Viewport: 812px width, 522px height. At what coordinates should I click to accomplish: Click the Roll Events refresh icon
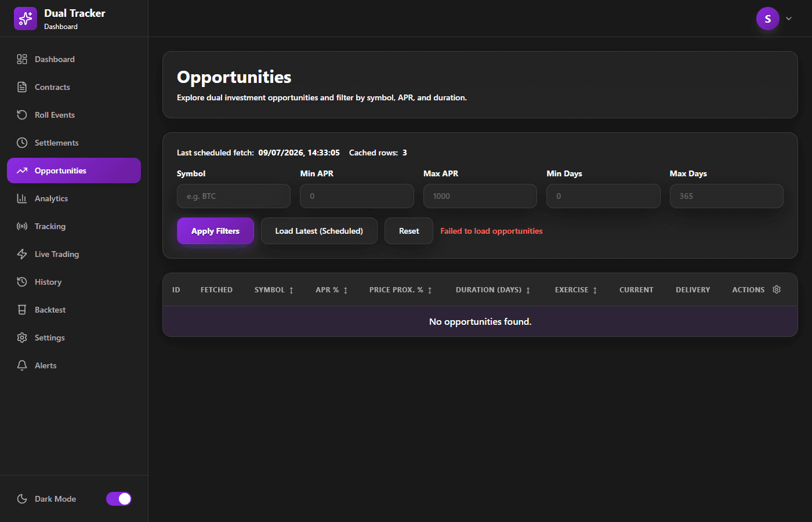(x=22, y=115)
